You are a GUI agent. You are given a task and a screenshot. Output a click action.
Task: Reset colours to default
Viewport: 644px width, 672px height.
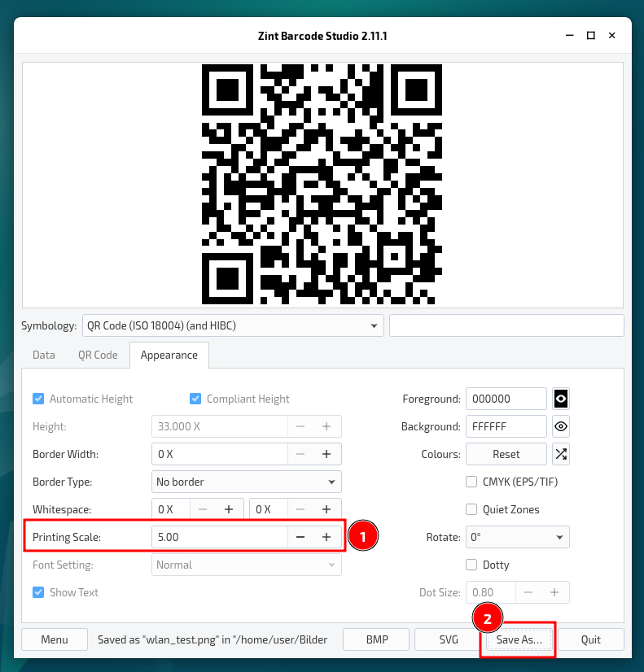(506, 454)
